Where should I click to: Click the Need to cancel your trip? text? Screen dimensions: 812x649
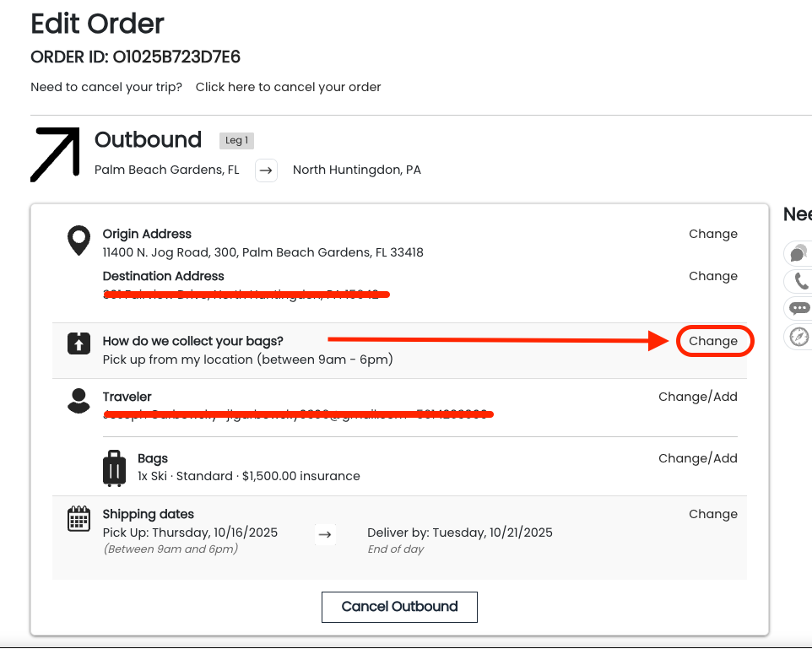tap(106, 87)
